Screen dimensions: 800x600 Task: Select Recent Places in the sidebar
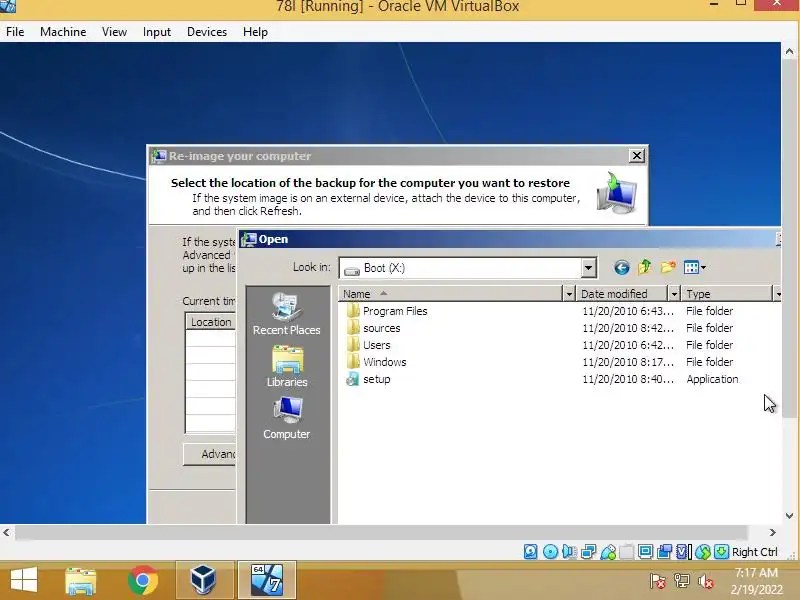(x=287, y=314)
